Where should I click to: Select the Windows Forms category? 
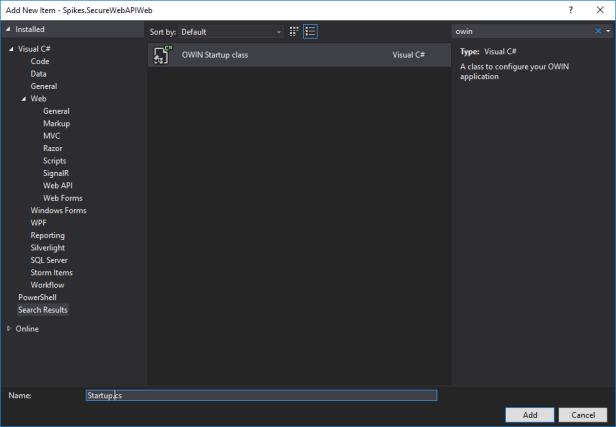coord(59,211)
